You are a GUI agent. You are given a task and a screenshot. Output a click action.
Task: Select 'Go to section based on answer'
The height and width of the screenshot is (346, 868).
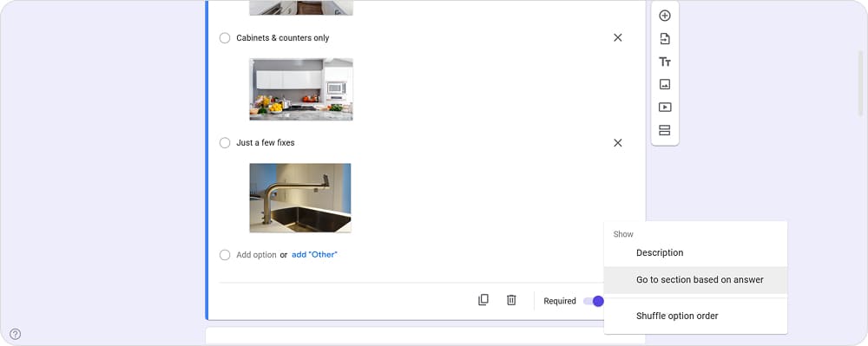click(x=695, y=280)
